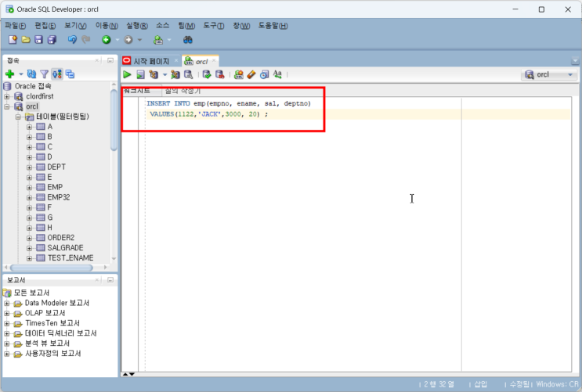Run statement with the green play icon
Viewport: 582px width, 392px height.
(127, 74)
